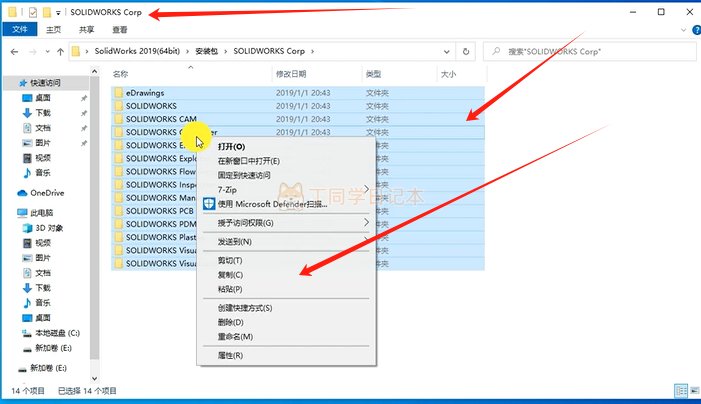Click chevron after SolidWorks 2019(64bit) breadcrumb
The width and height of the screenshot is (701, 404).
coord(188,51)
